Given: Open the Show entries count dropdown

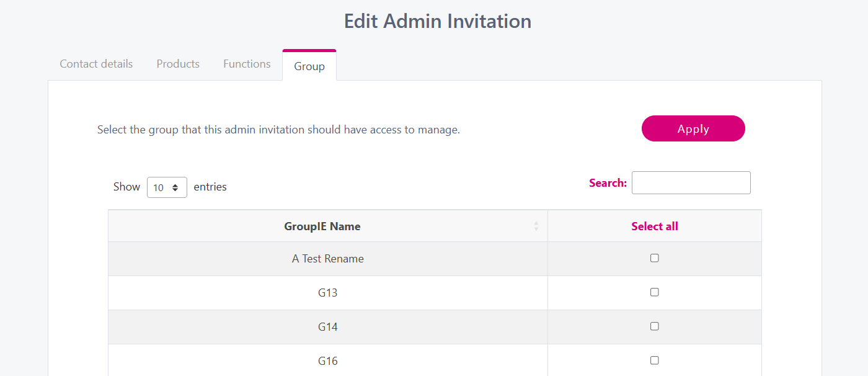Looking at the screenshot, I should pyautogui.click(x=167, y=187).
